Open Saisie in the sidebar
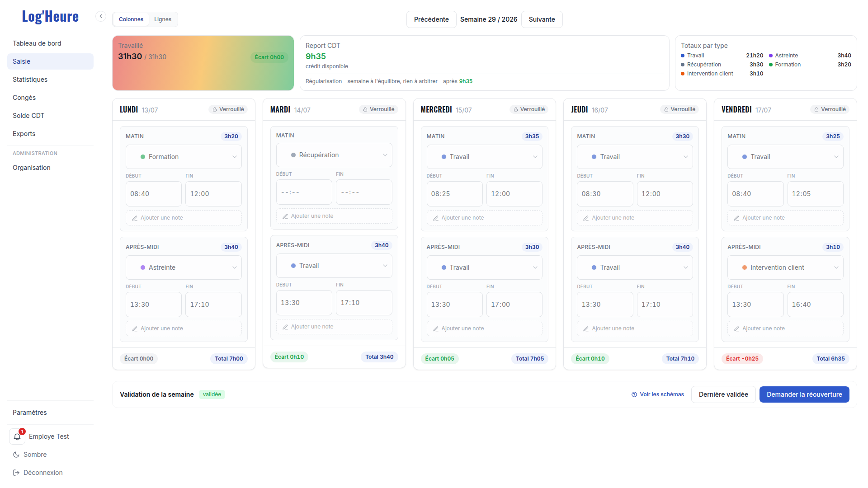This screenshot has height=488, width=868. click(50, 61)
